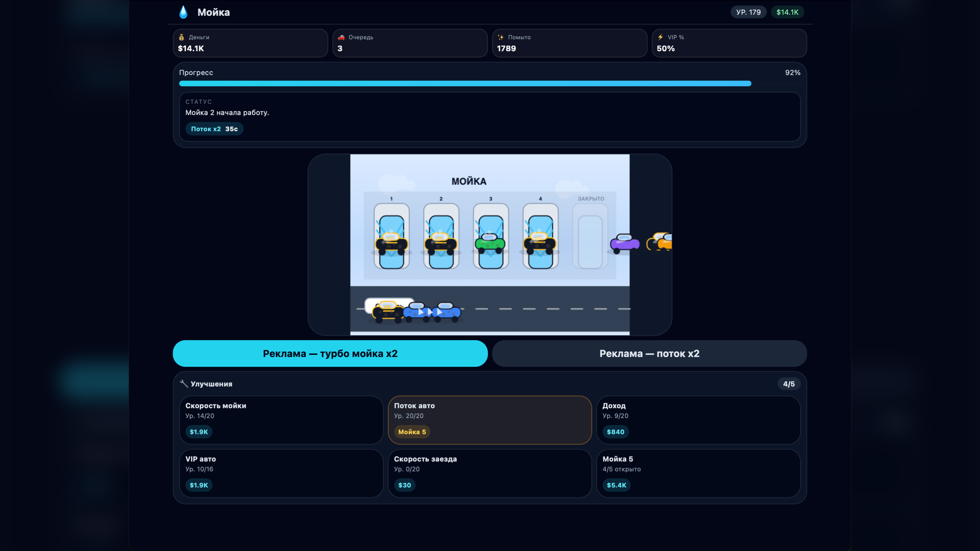Upgrade Скорость заезда for $30
The width and height of the screenshot is (980, 551).
[404, 485]
